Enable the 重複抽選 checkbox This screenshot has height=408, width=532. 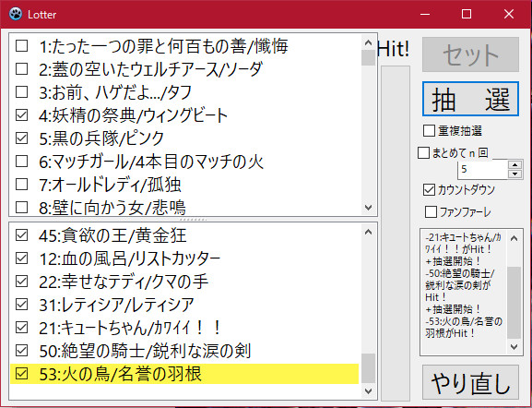tap(430, 131)
